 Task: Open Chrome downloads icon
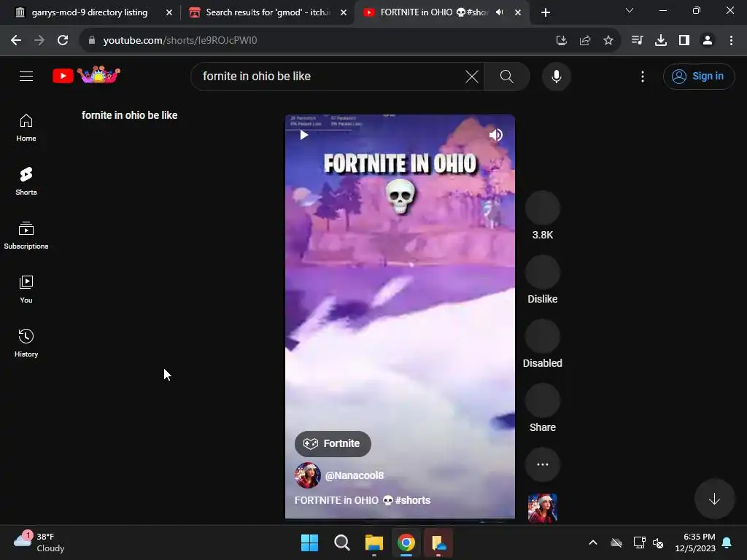[660, 41]
